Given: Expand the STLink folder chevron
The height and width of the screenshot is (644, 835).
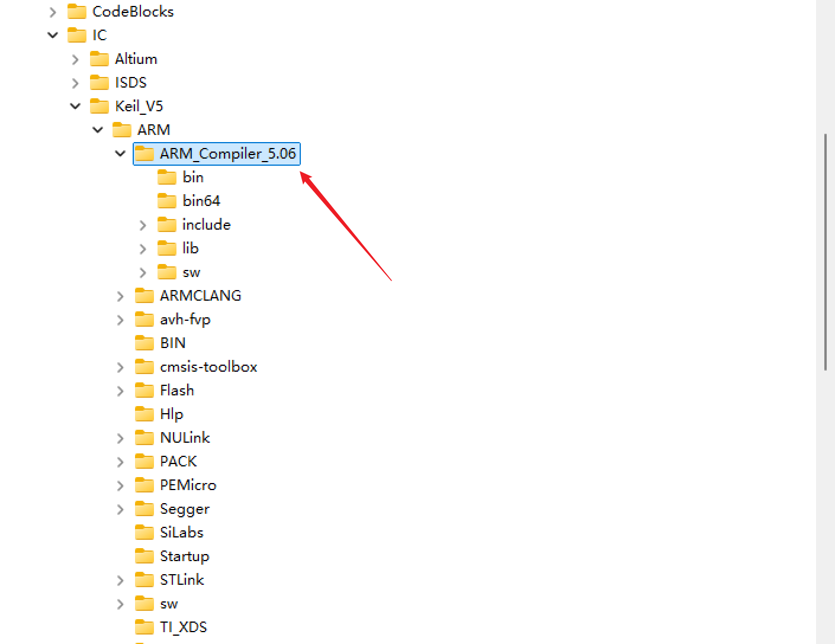Looking at the screenshot, I should point(120,580).
